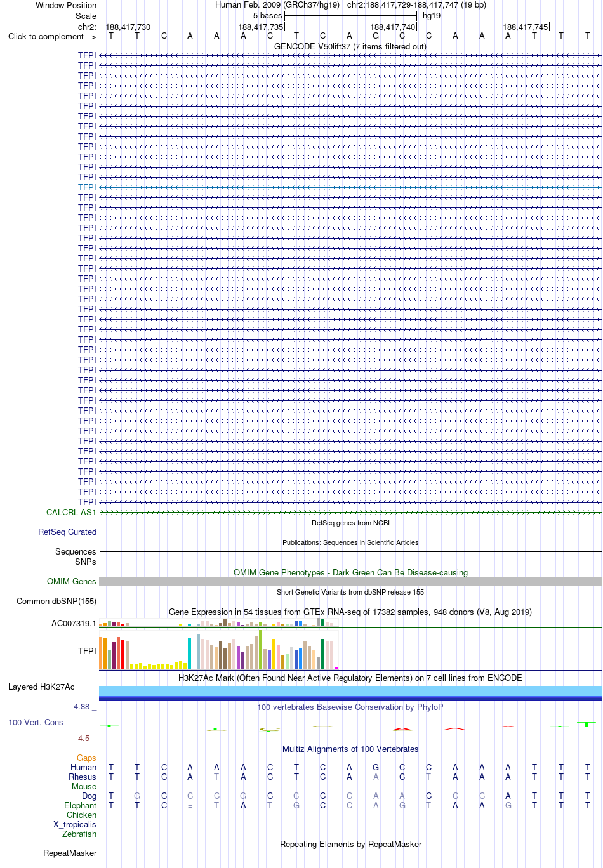The image size is (603, 868).
Task: Click the X_tropicalis alignment row label
Action: point(75,824)
